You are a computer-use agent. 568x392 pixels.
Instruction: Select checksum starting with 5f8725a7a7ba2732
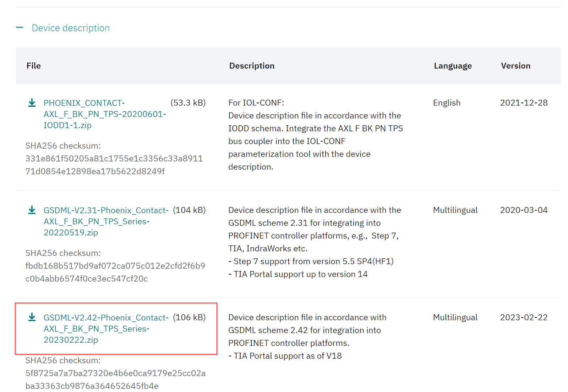(115, 379)
